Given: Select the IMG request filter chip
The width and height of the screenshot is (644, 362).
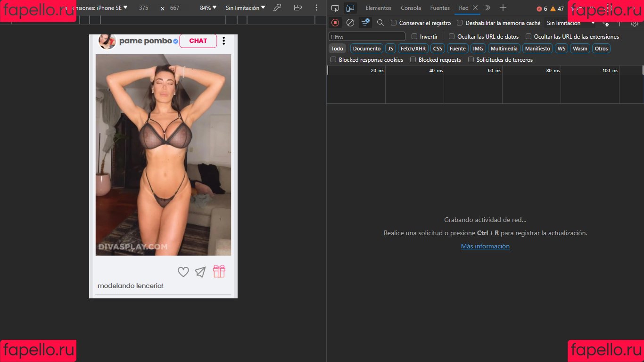Looking at the screenshot, I should tap(478, 48).
